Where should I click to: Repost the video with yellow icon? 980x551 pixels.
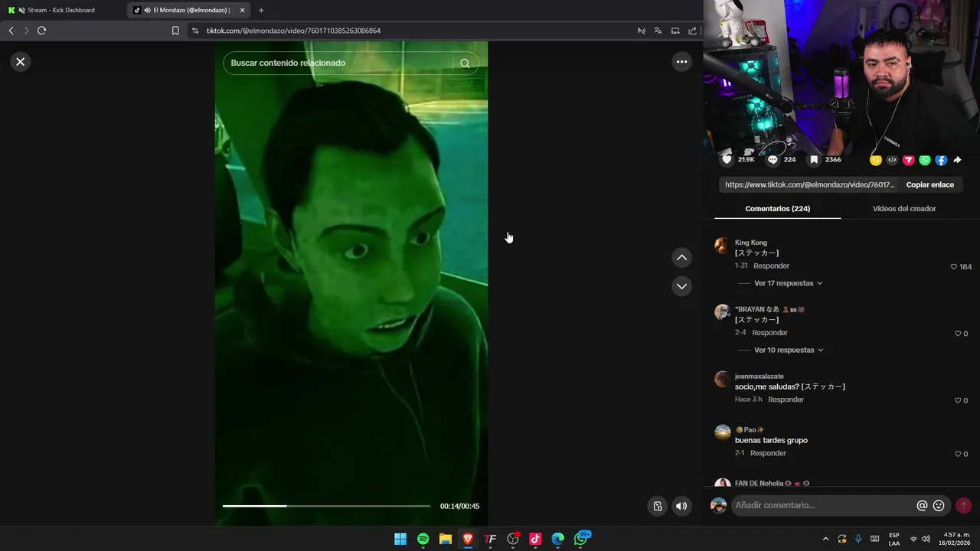pos(875,160)
